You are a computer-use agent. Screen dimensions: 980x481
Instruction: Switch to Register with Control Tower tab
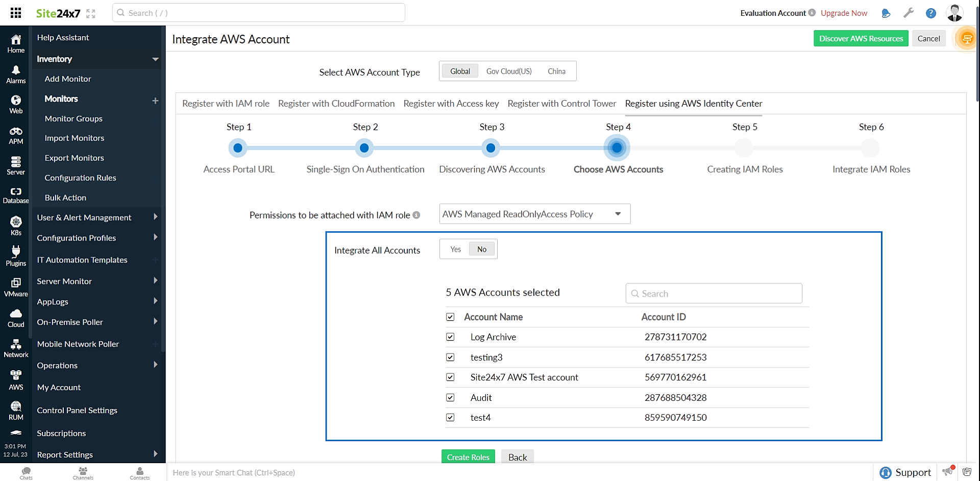[562, 104]
